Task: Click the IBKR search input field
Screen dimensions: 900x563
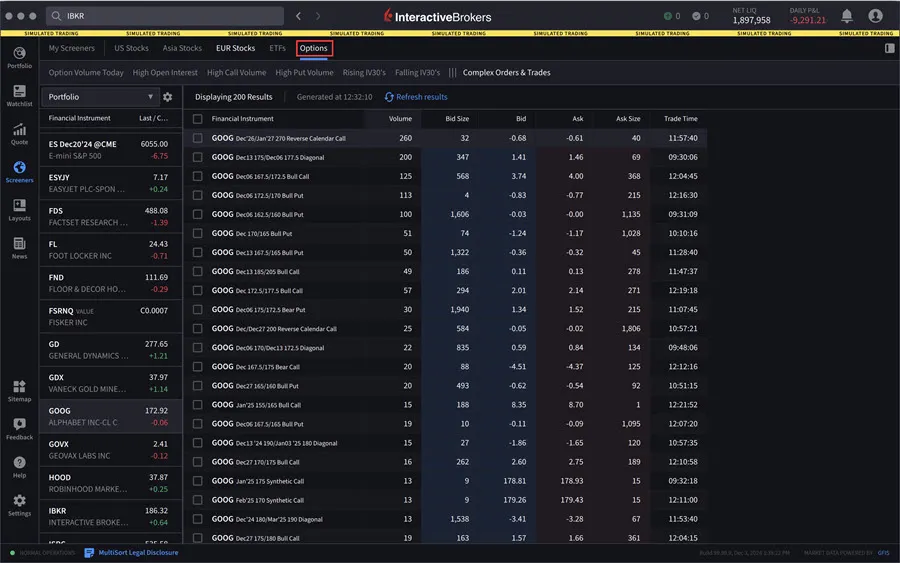Action: pyautogui.click(x=165, y=16)
